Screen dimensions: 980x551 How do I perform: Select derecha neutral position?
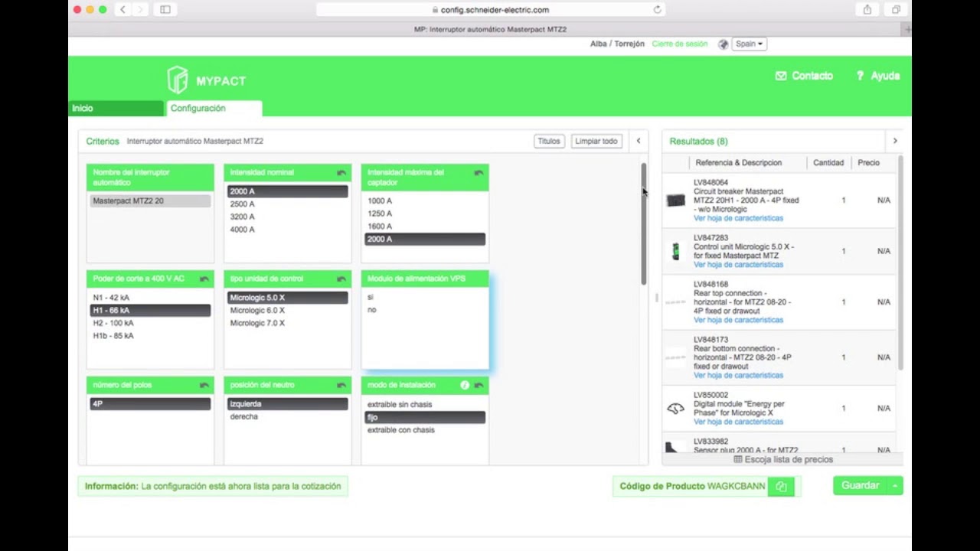[288, 417]
